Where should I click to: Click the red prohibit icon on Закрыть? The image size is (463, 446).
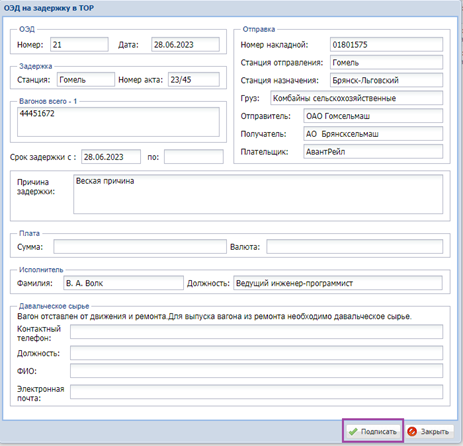(x=412, y=431)
